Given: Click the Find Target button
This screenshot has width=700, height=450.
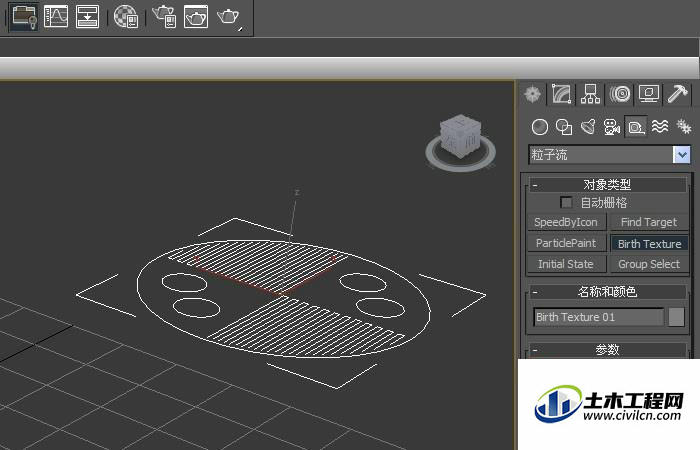Looking at the screenshot, I should click(x=649, y=222).
